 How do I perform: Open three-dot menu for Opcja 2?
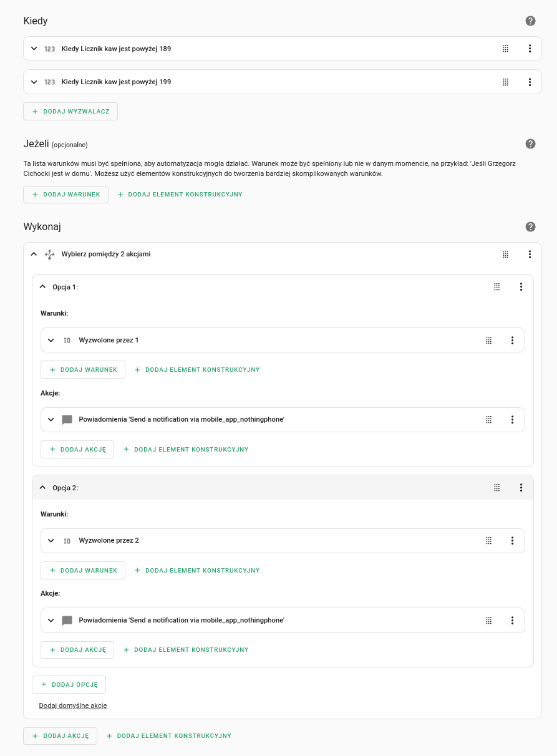pyautogui.click(x=521, y=488)
